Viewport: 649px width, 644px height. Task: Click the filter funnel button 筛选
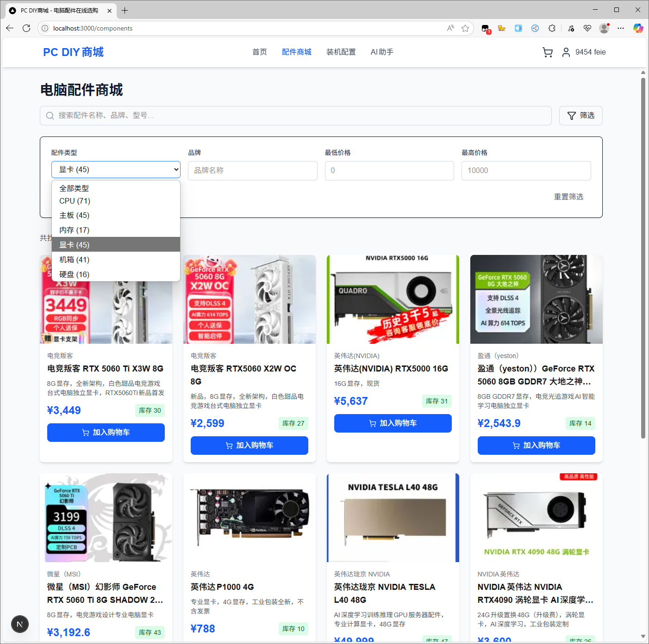click(x=580, y=116)
